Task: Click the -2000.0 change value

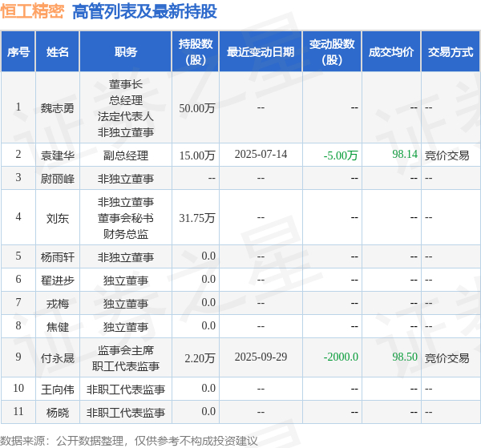Action: (x=341, y=357)
